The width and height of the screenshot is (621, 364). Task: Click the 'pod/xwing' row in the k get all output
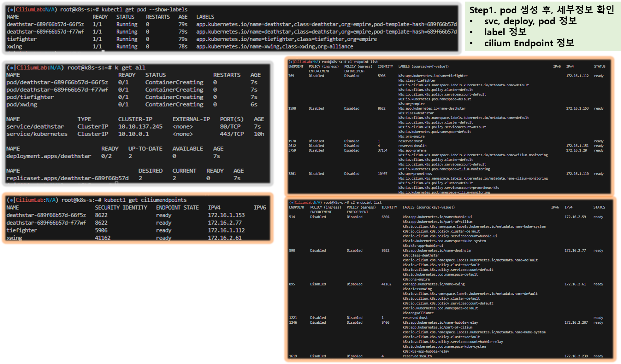tap(22, 104)
